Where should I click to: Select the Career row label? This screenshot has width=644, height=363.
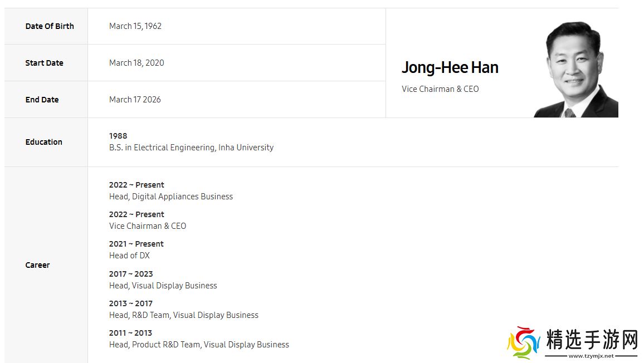pos(37,265)
